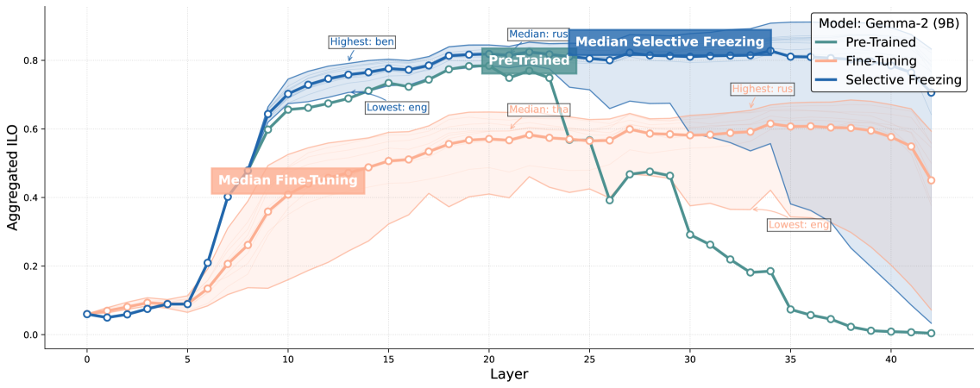Click the last orange Fine-Tuning data point
The width and height of the screenshot is (980, 388).
point(931,180)
